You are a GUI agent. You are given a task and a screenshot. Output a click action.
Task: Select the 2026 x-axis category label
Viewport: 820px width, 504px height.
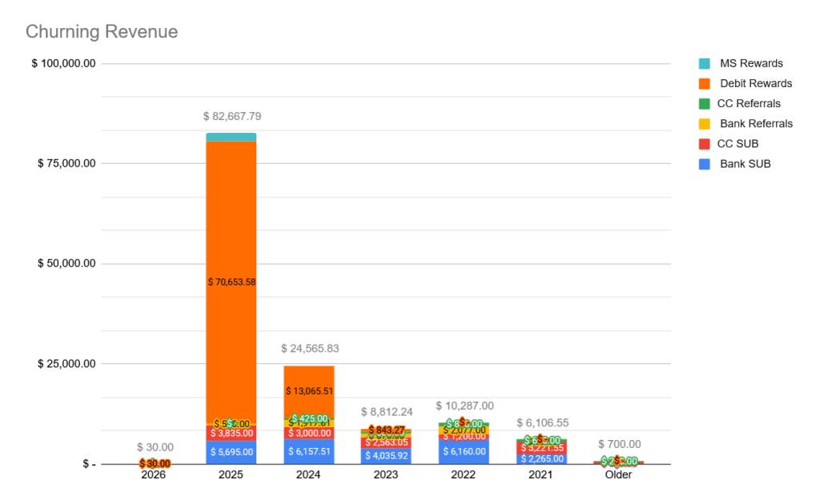click(154, 475)
